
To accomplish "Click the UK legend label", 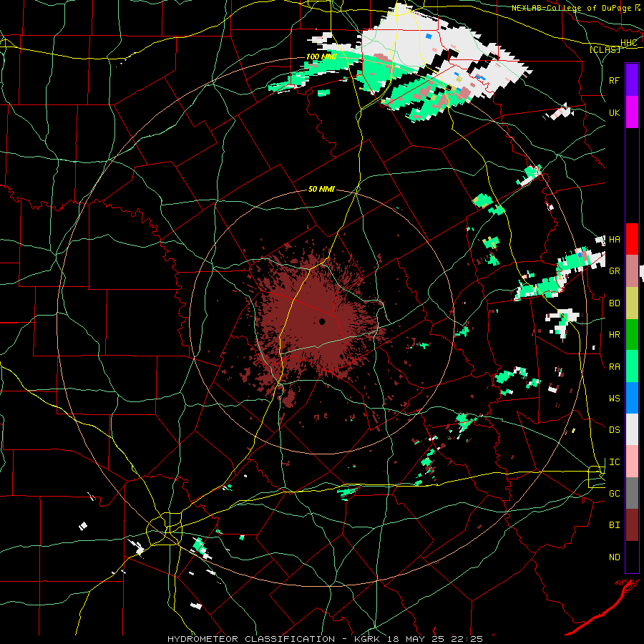I will 614,113.
